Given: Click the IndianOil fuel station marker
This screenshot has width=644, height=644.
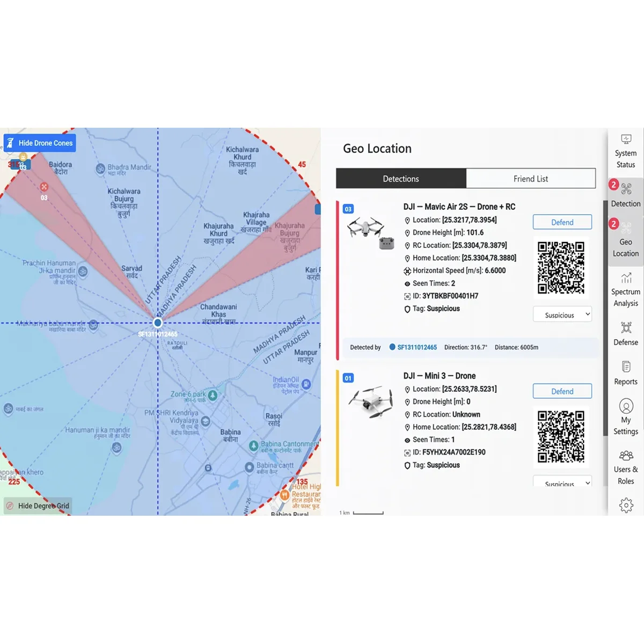Looking at the screenshot, I should (x=306, y=384).
